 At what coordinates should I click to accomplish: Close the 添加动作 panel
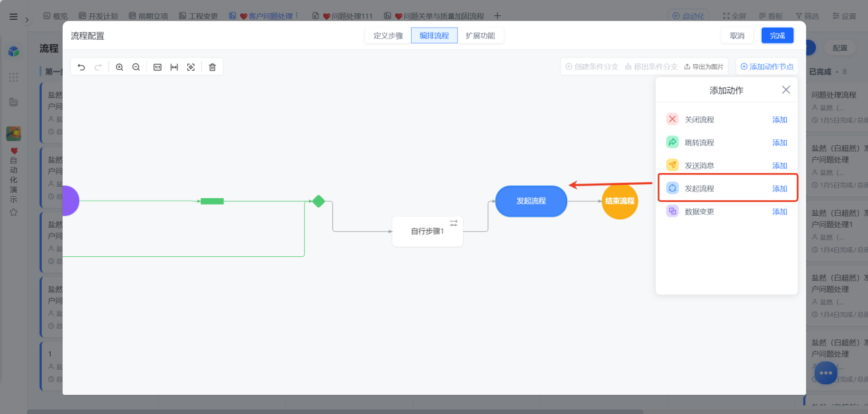[786, 90]
